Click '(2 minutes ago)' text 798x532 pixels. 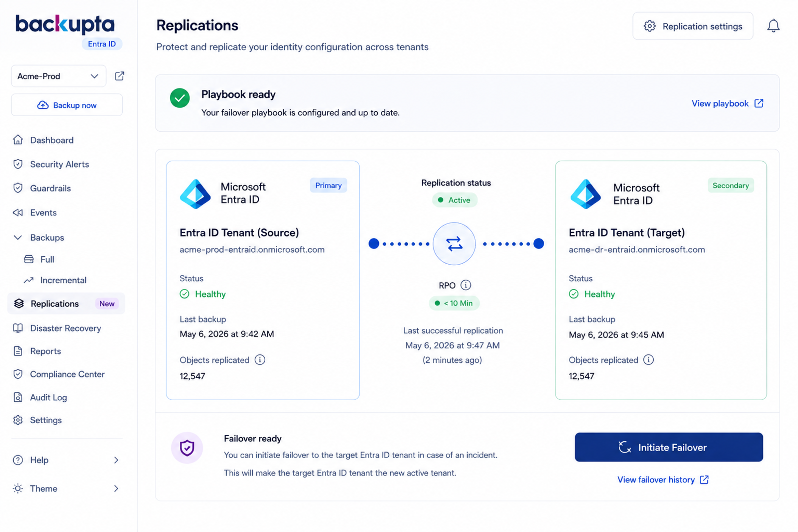[452, 360]
